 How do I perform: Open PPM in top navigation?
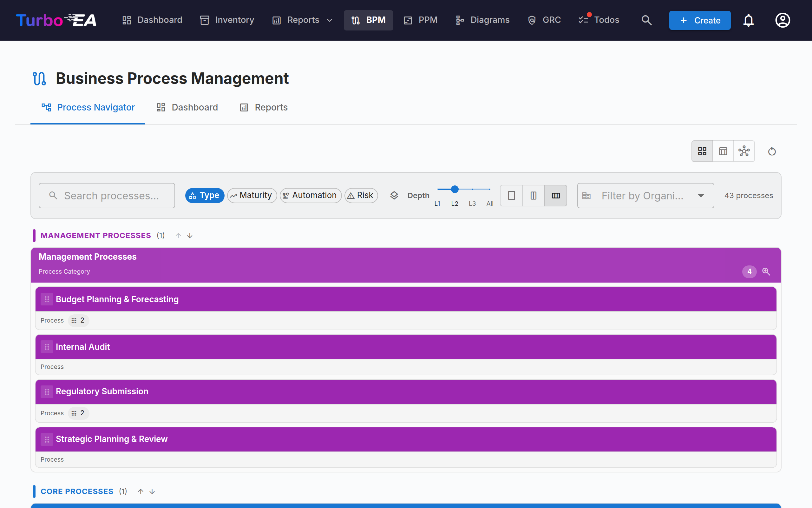pyautogui.click(x=421, y=20)
